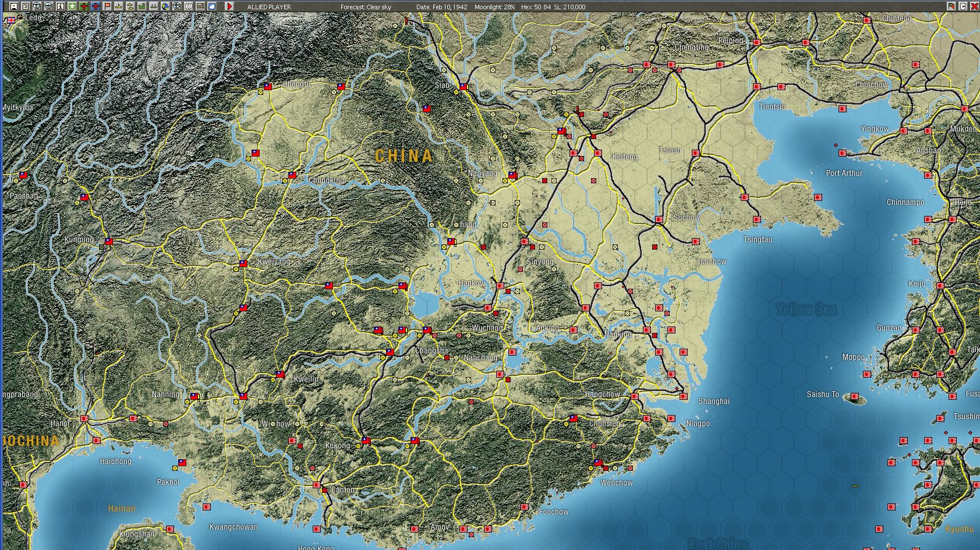Select the Chinese flag base beside Chuhsien

pyautogui.click(x=574, y=418)
